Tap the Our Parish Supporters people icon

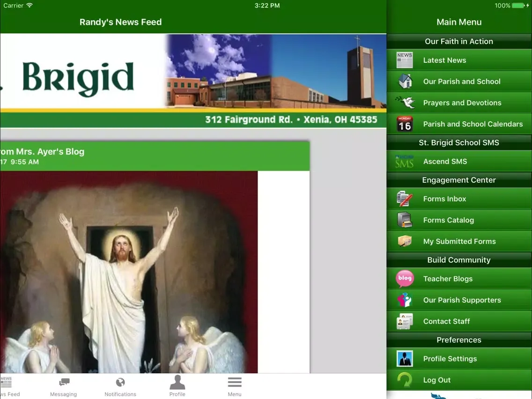(x=405, y=300)
